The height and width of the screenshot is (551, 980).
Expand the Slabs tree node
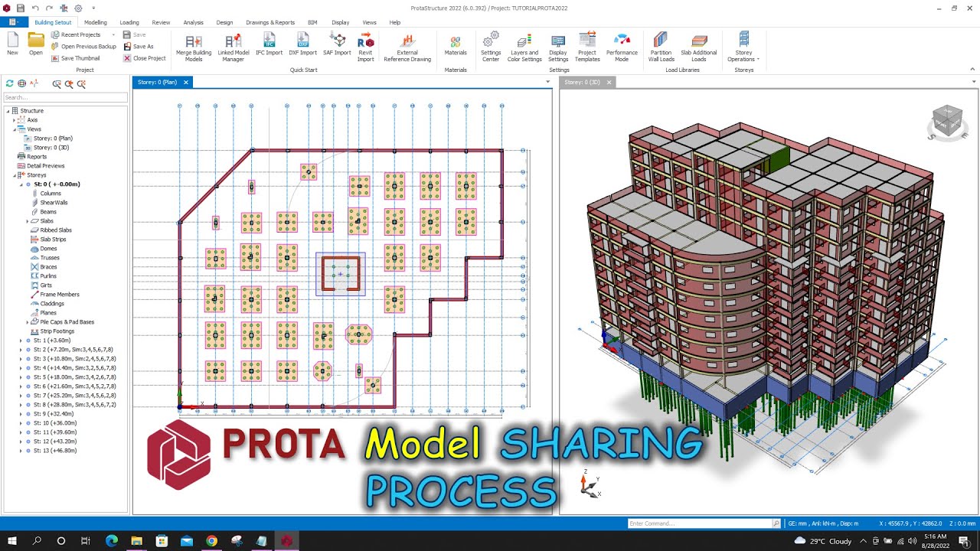click(28, 221)
